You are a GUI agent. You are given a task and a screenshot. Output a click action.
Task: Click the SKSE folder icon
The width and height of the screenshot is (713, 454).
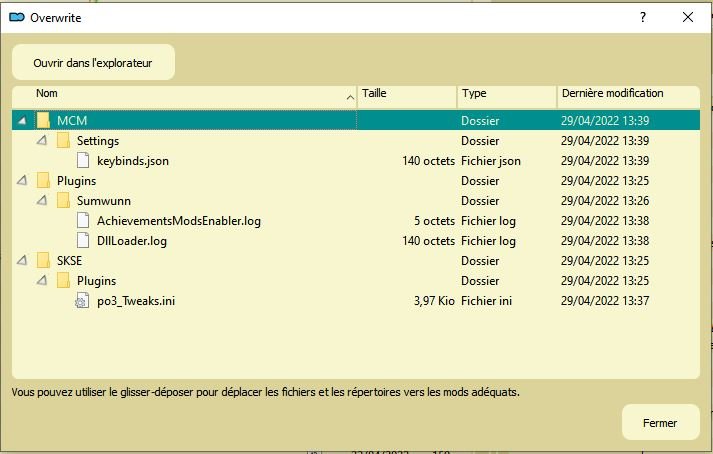(43, 261)
